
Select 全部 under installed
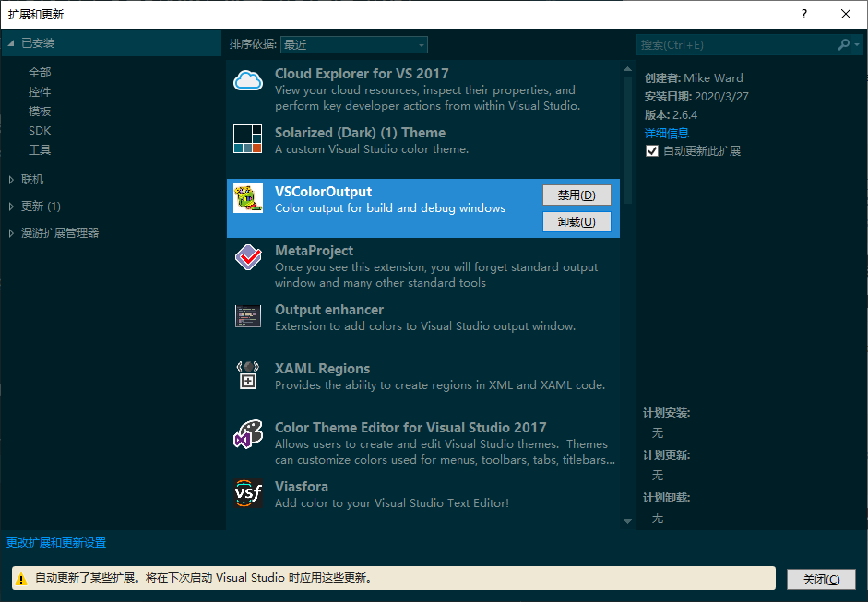[x=40, y=73]
